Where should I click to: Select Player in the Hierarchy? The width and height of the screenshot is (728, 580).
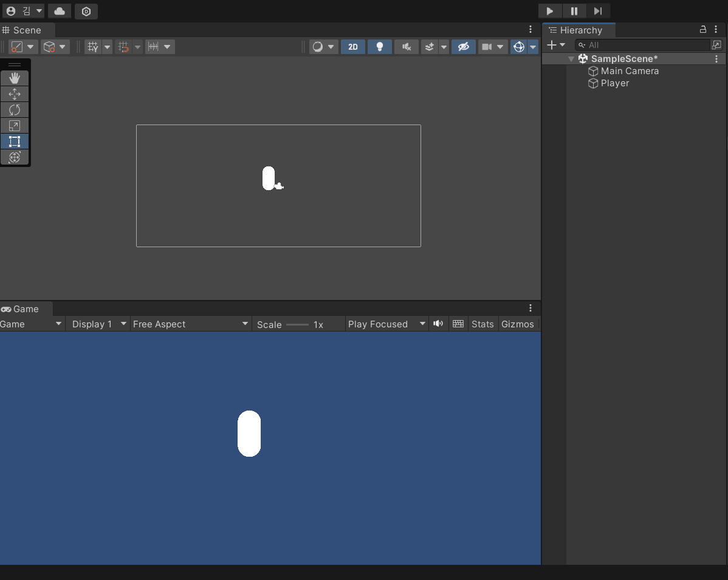(614, 83)
